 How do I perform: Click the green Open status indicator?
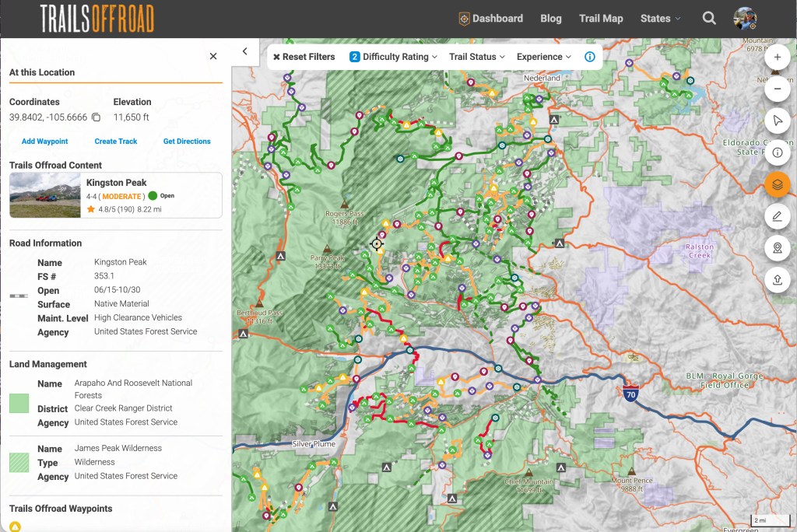[153, 196]
